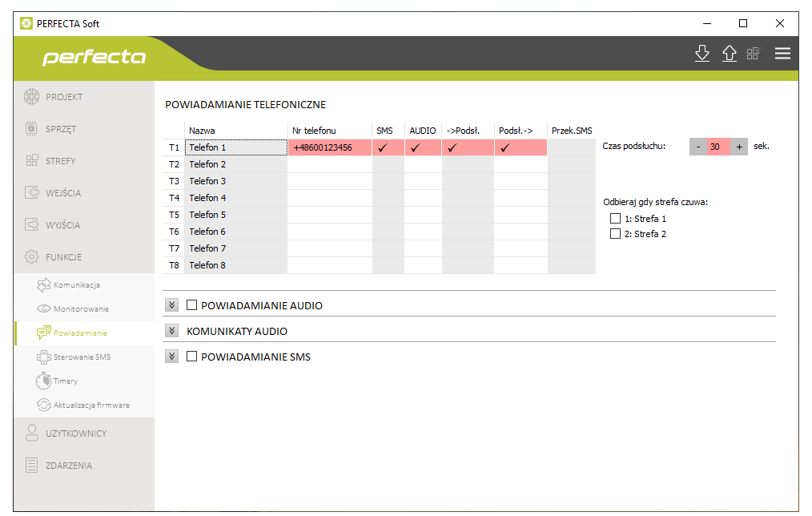Viewport: 812px width, 516px height.
Task: Enable 2: Strefa 2 checkbox
Action: click(x=615, y=234)
